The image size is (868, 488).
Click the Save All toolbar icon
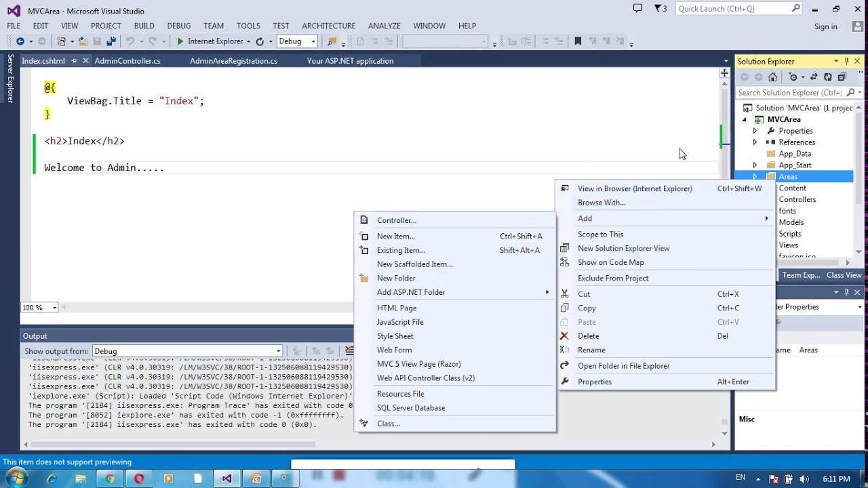tap(111, 41)
